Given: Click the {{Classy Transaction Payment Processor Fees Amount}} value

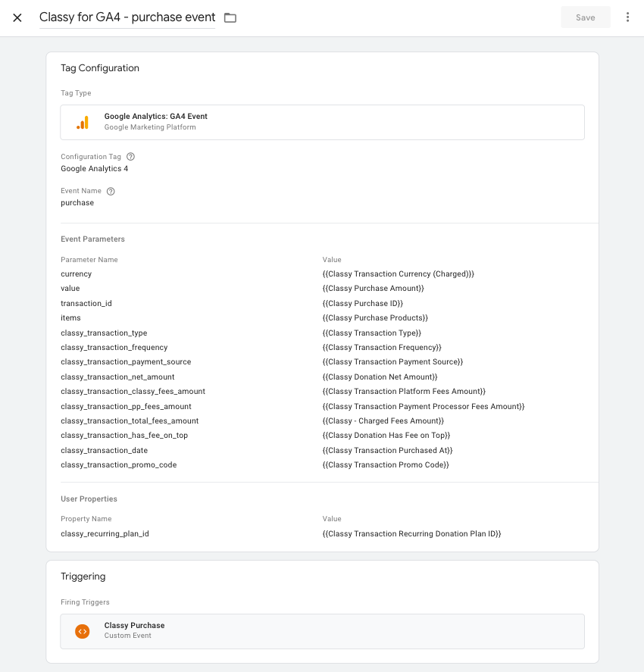Looking at the screenshot, I should pyautogui.click(x=424, y=407).
